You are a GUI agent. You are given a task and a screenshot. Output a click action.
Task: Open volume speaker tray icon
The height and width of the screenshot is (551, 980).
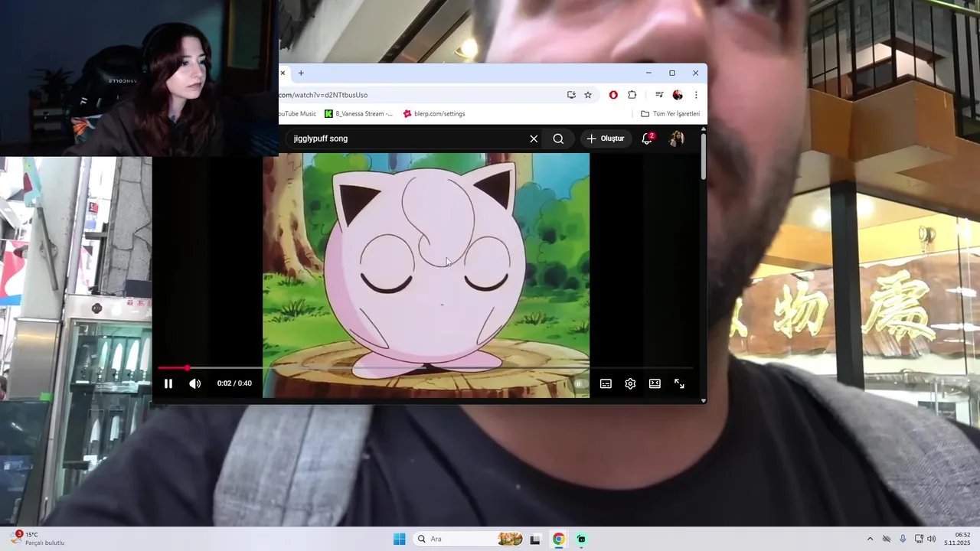pos(932,539)
